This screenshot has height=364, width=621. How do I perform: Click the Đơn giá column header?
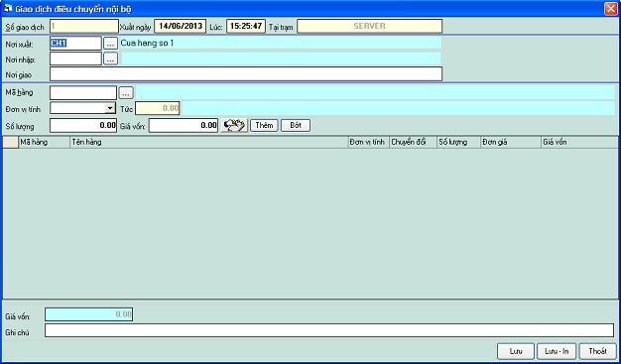[511, 142]
